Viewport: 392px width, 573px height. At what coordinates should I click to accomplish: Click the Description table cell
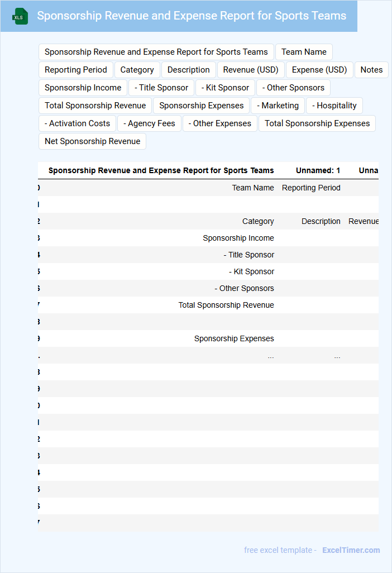click(321, 222)
